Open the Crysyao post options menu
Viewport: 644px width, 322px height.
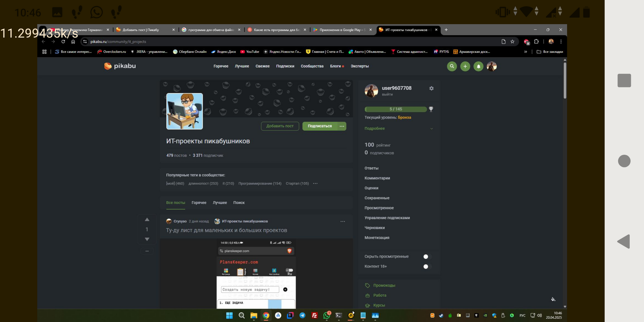click(343, 221)
